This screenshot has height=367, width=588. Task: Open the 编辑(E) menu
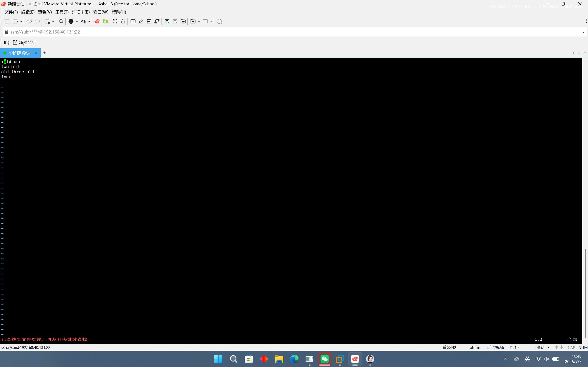point(28,12)
